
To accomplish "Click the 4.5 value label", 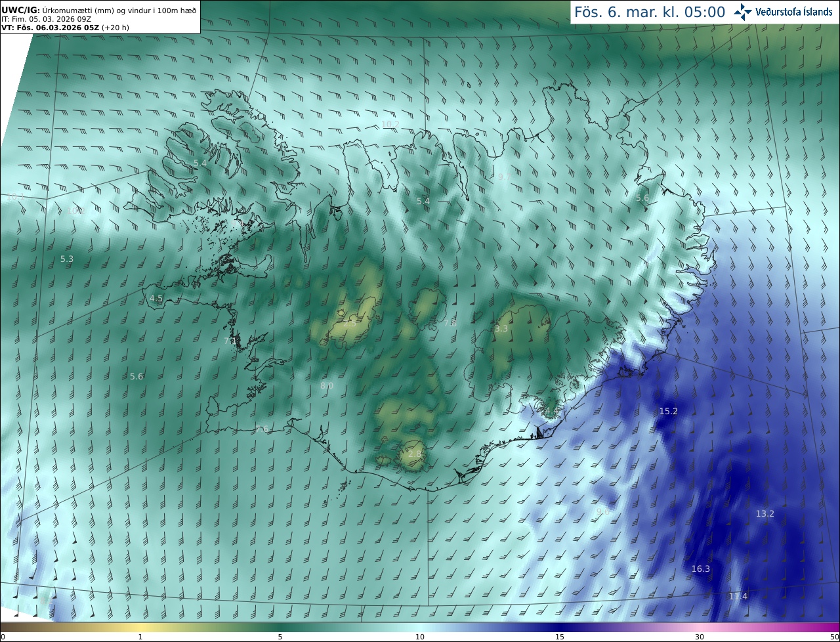I will pos(156,298).
